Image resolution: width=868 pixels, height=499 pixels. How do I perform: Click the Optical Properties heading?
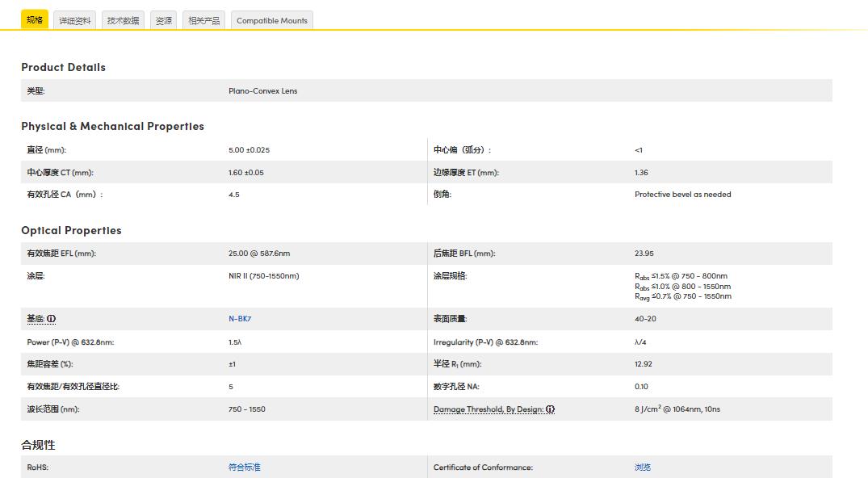71,230
